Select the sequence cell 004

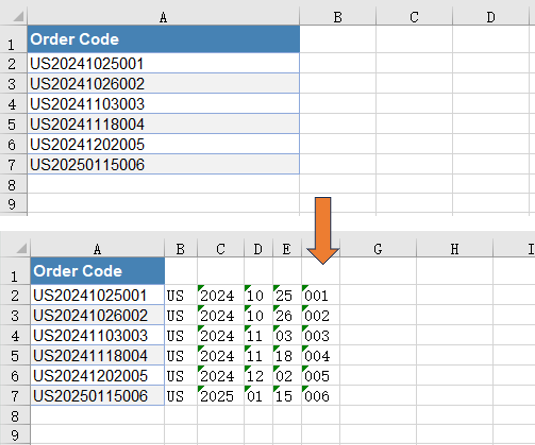pos(320,355)
